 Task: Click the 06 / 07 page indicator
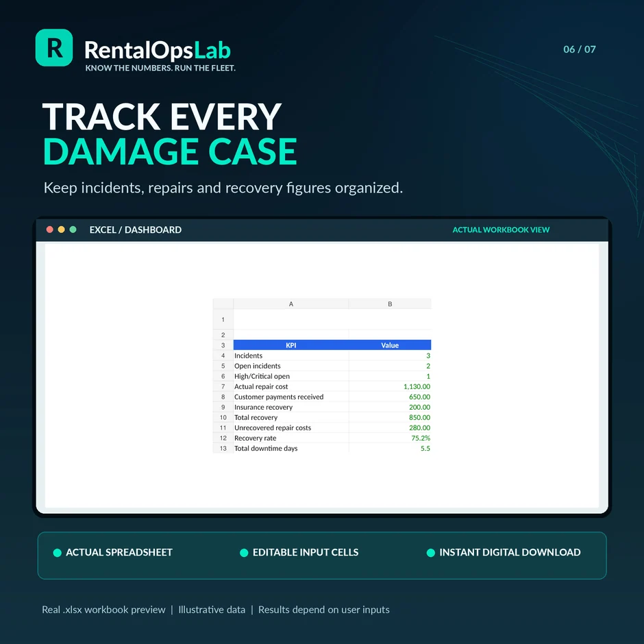pos(580,49)
